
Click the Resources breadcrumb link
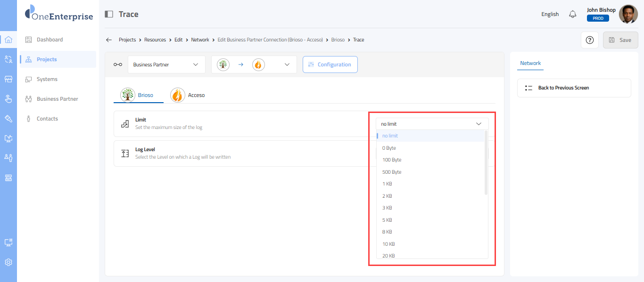[x=155, y=40]
